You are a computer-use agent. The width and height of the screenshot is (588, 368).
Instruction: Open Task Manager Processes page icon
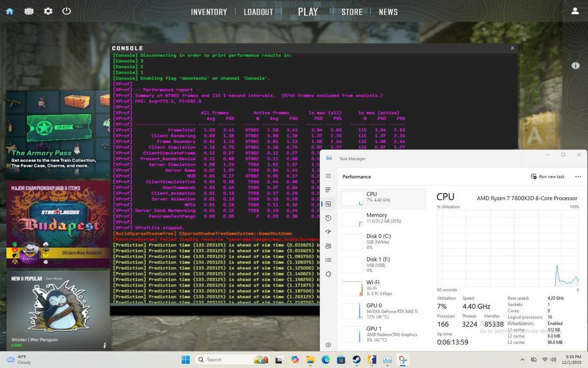329,190
